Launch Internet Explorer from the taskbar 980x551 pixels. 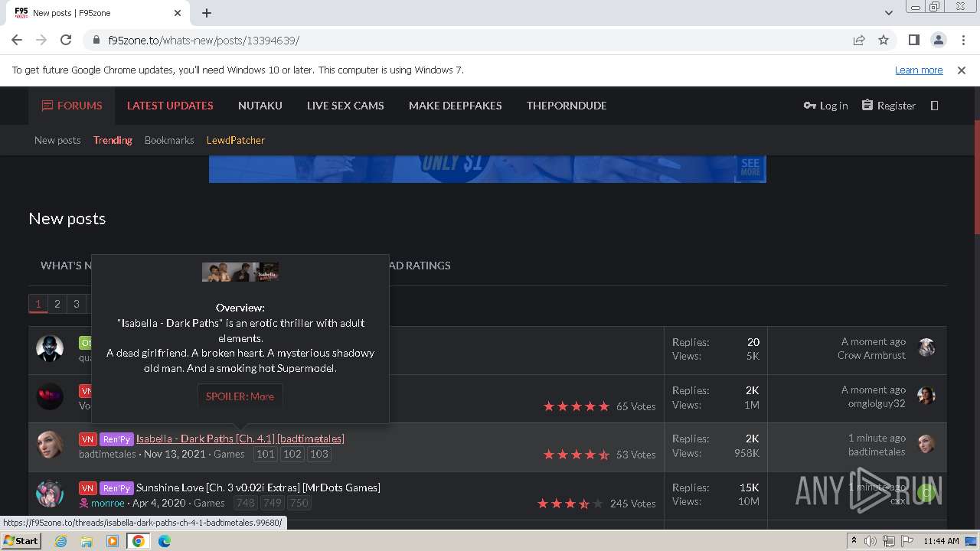pos(60,541)
